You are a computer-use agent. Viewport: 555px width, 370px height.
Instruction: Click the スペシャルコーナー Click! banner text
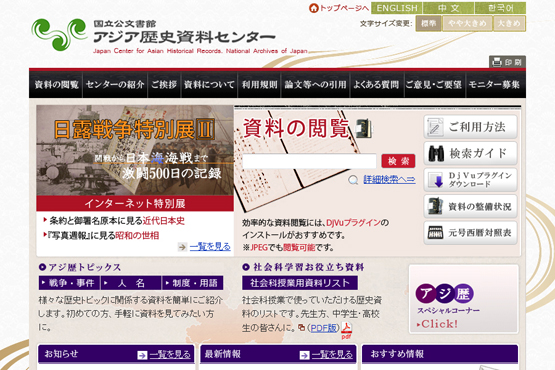tap(448, 317)
